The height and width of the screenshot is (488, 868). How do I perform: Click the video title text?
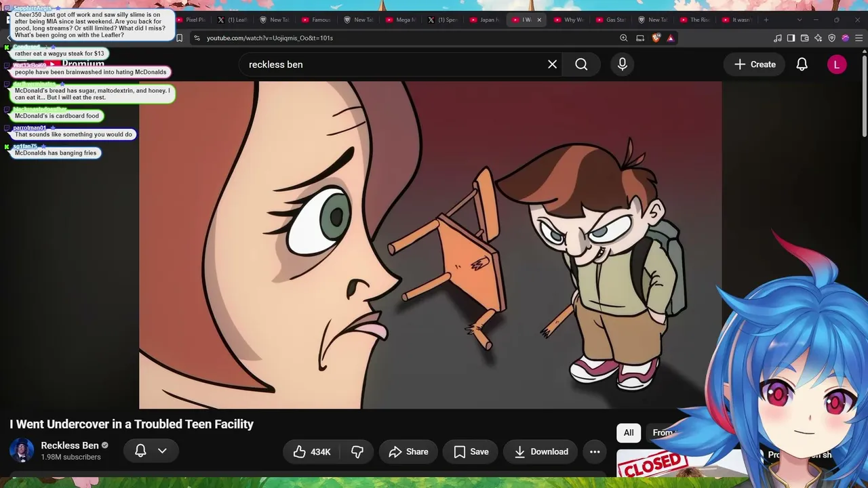pyautogui.click(x=132, y=424)
